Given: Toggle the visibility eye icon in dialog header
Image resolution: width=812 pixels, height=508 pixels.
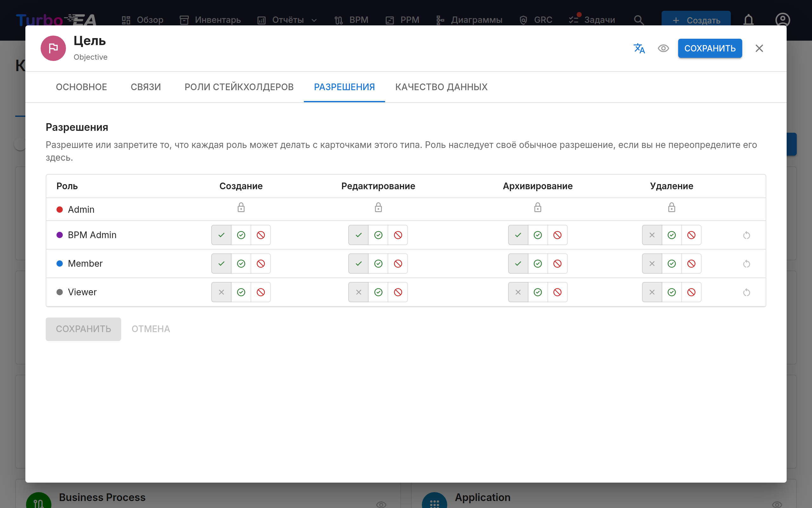Looking at the screenshot, I should point(663,48).
